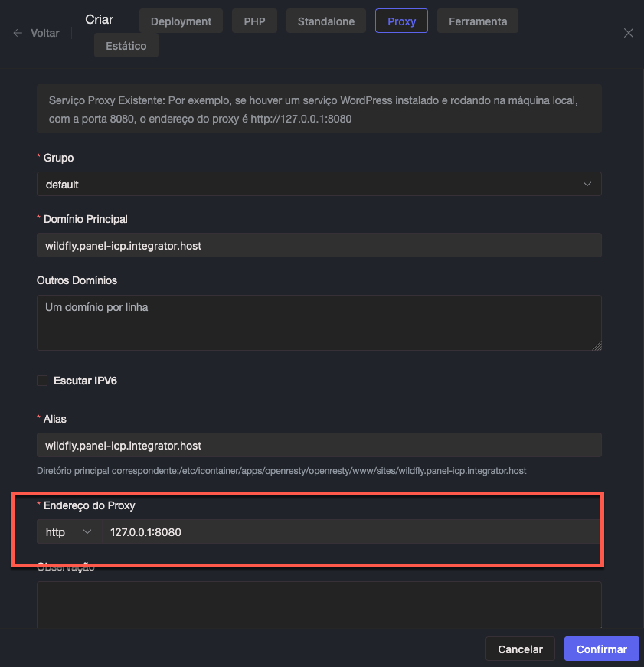
Task: Enable the Escutar IPV6 checkbox
Action: click(x=42, y=381)
